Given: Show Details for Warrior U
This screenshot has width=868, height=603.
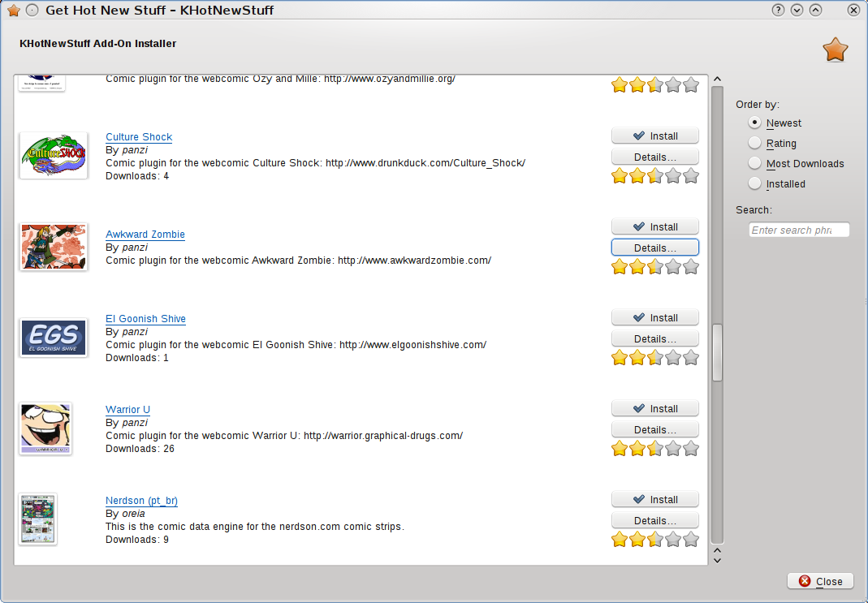Looking at the screenshot, I should (x=655, y=430).
